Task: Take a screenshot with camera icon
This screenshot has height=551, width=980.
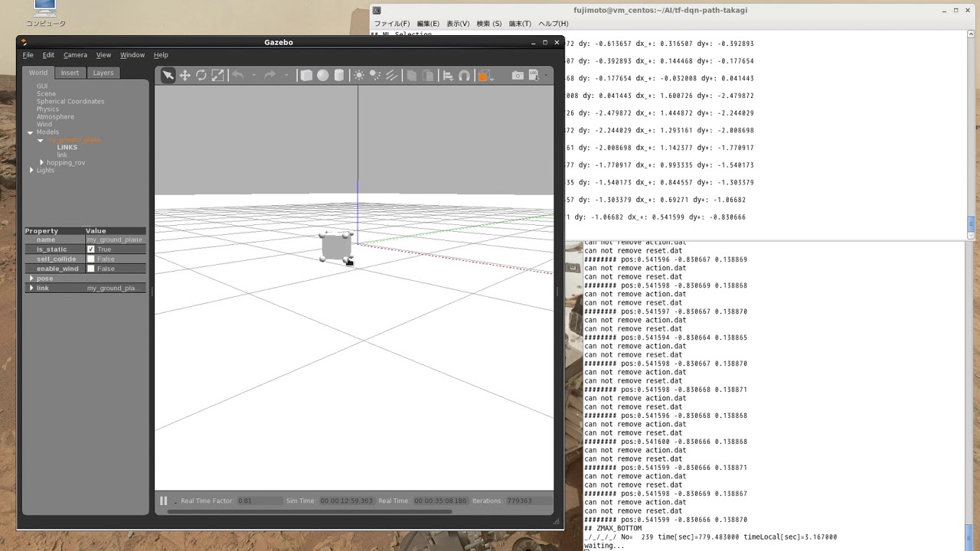Action: (x=518, y=75)
